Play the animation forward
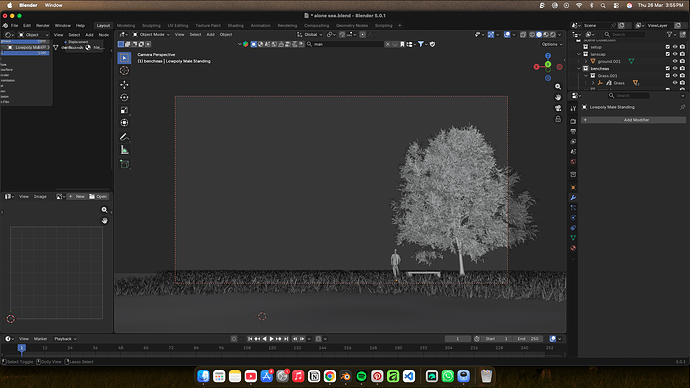690x388 pixels. tap(272, 339)
